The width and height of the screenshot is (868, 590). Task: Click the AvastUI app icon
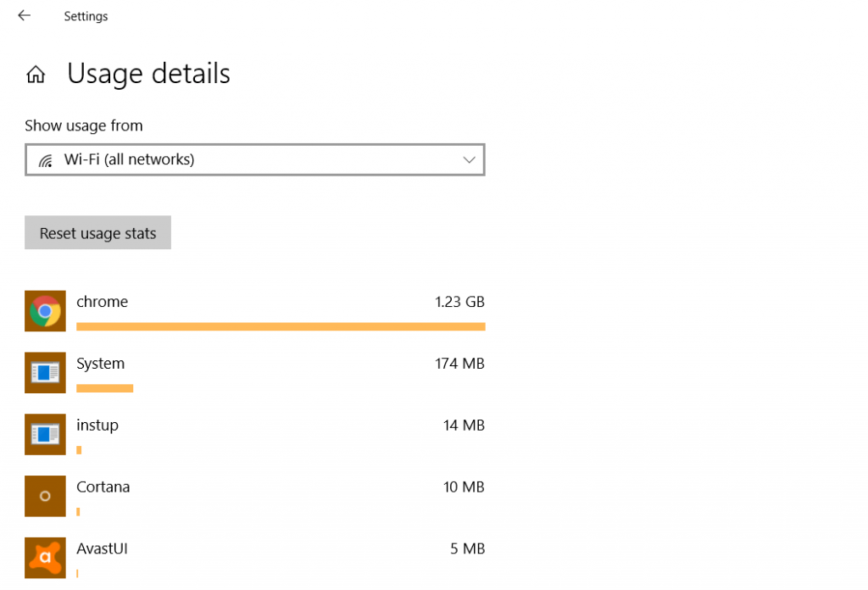click(x=46, y=558)
